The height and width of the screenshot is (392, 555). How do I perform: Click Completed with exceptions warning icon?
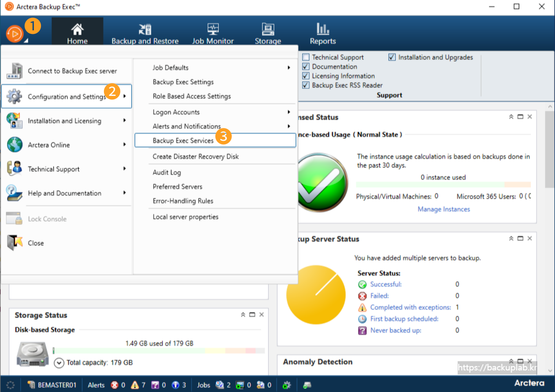pos(362,307)
